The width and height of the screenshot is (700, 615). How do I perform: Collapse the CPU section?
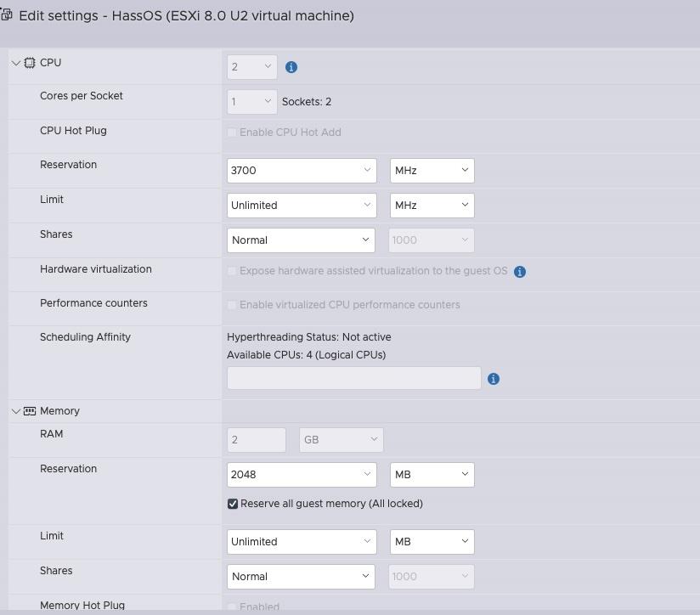pos(15,63)
